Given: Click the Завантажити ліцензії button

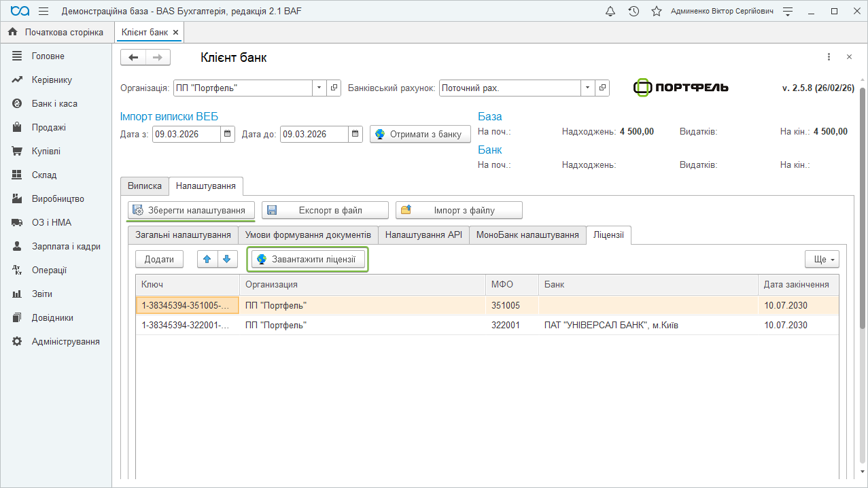Looking at the screenshot, I should click(307, 259).
